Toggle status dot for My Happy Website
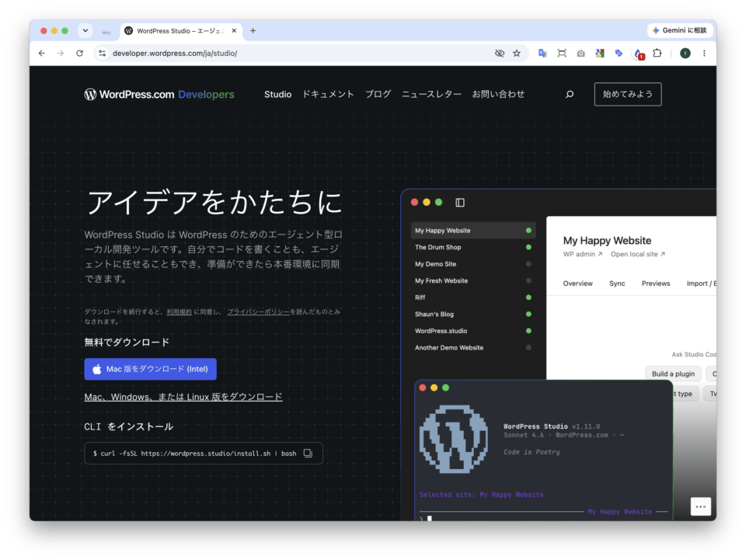Image resolution: width=746 pixels, height=560 pixels. click(x=528, y=231)
